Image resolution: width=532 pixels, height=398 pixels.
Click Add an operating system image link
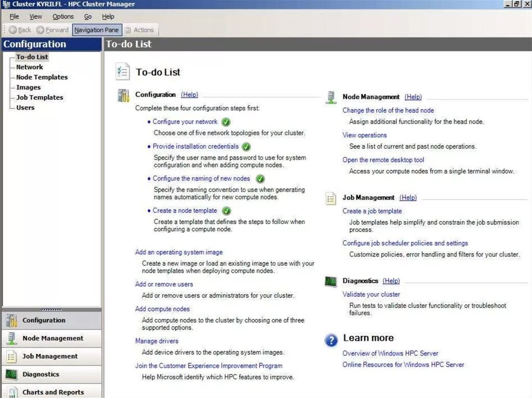(179, 252)
